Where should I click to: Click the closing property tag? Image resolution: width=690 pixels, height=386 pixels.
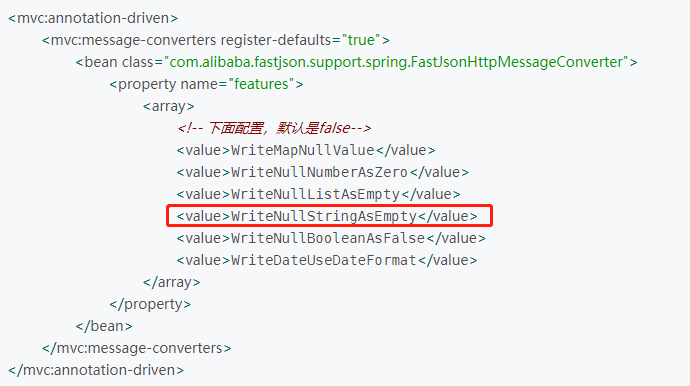[150, 304]
